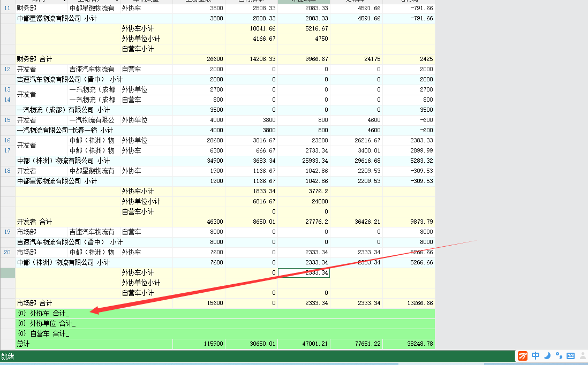Image resolution: width=588 pixels, height=365 pixels.
Task: Select row header 15
Action: 7,120
